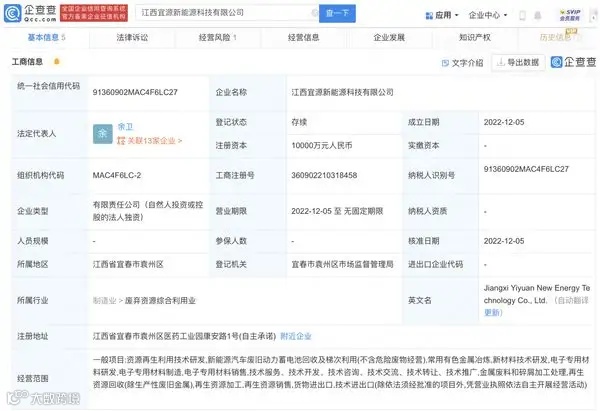This screenshot has height=411, width=600.
Task: Click the 企查查 logo at top left
Action: tap(30, 13)
